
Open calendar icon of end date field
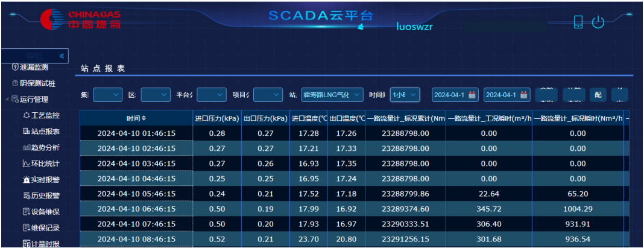coord(524,95)
